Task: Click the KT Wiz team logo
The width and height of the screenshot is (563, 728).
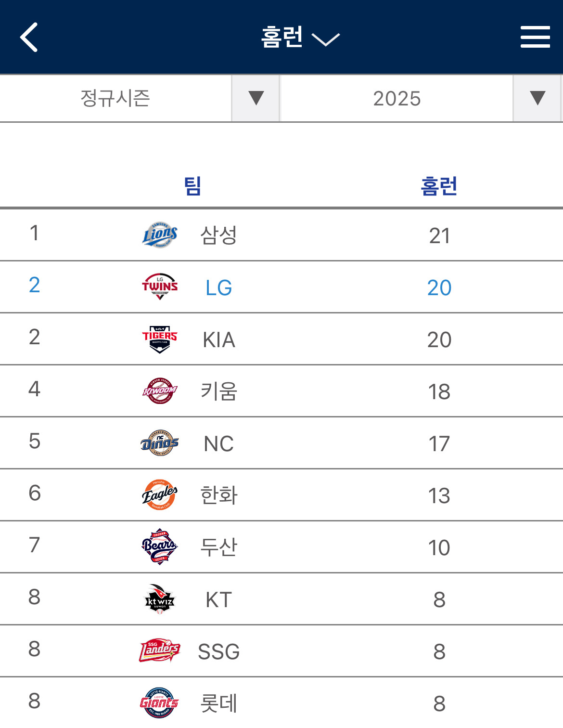Action: pyautogui.click(x=160, y=599)
